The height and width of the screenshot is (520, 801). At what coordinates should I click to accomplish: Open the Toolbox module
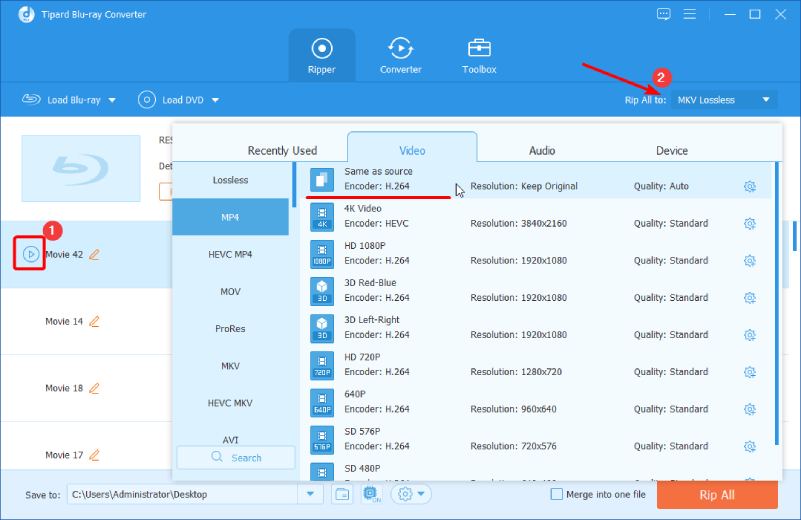(479, 56)
